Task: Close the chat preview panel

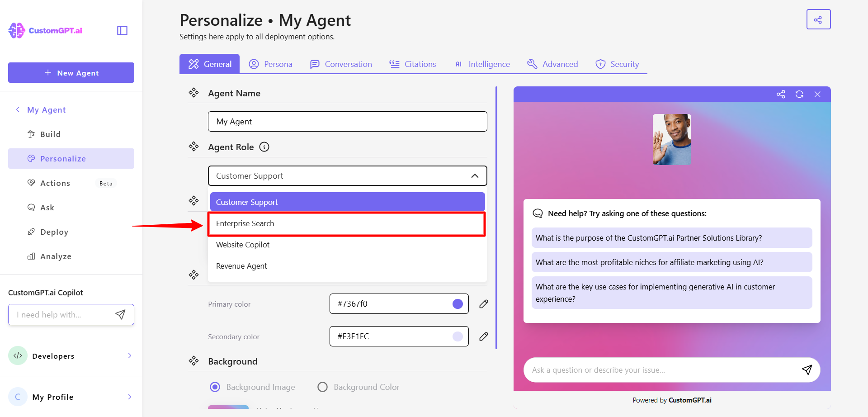Action: pyautogui.click(x=817, y=94)
